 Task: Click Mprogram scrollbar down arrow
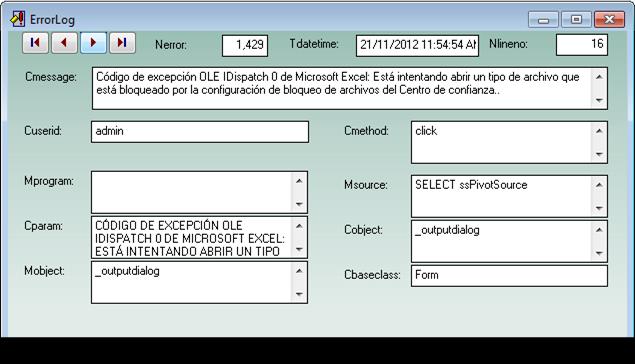click(x=299, y=204)
